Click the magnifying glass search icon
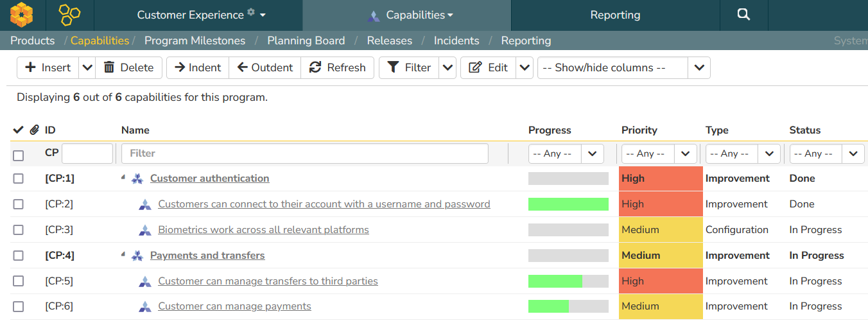The height and width of the screenshot is (323, 868). click(743, 15)
